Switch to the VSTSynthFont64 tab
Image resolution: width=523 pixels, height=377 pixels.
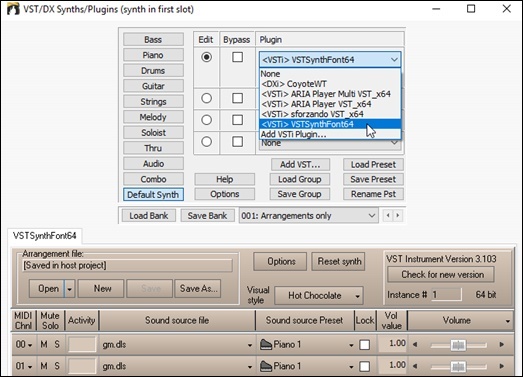point(45,236)
